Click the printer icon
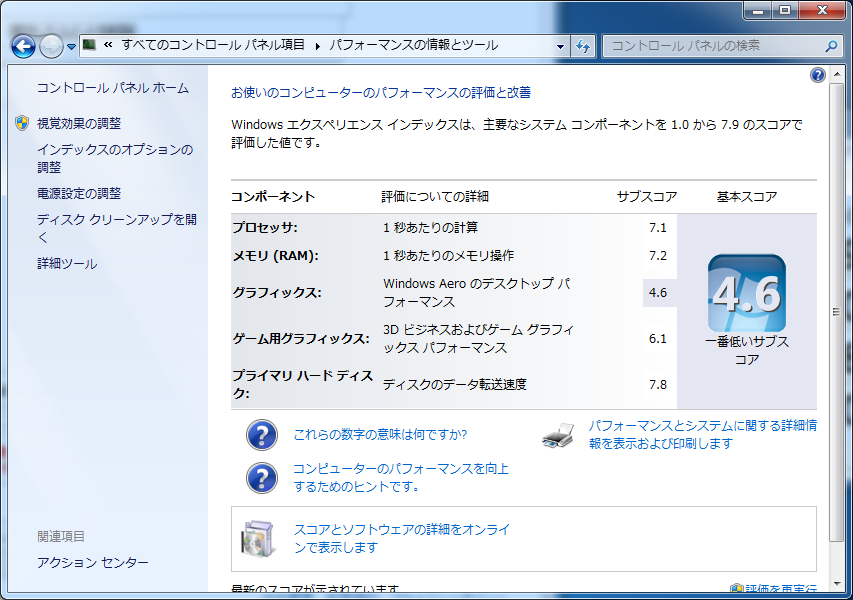 pos(558,435)
